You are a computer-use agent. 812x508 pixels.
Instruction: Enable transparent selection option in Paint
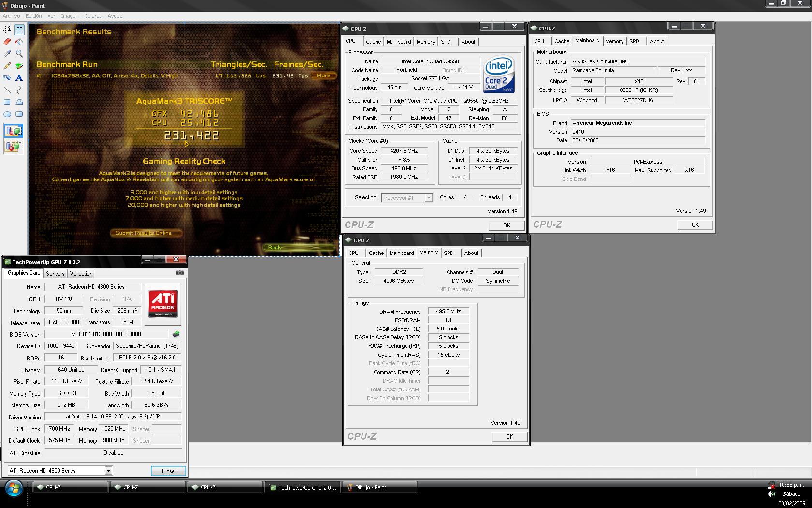[x=13, y=146]
